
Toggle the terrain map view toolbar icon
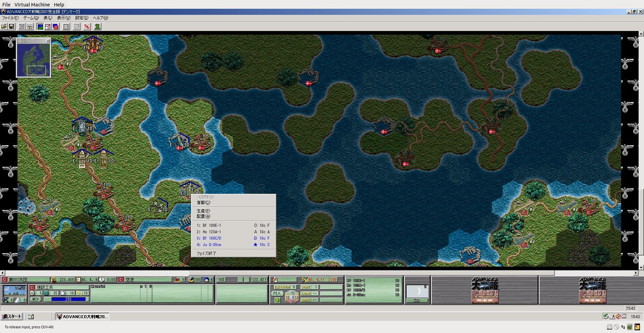tap(40, 27)
